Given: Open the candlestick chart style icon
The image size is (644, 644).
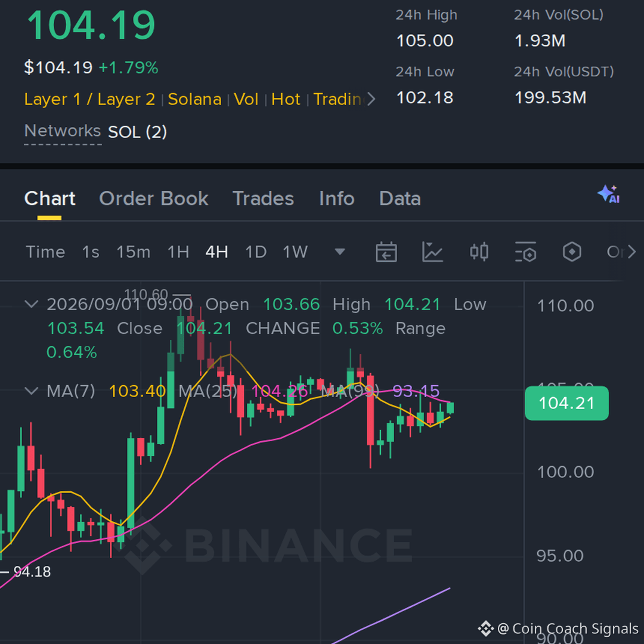Looking at the screenshot, I should click(479, 252).
